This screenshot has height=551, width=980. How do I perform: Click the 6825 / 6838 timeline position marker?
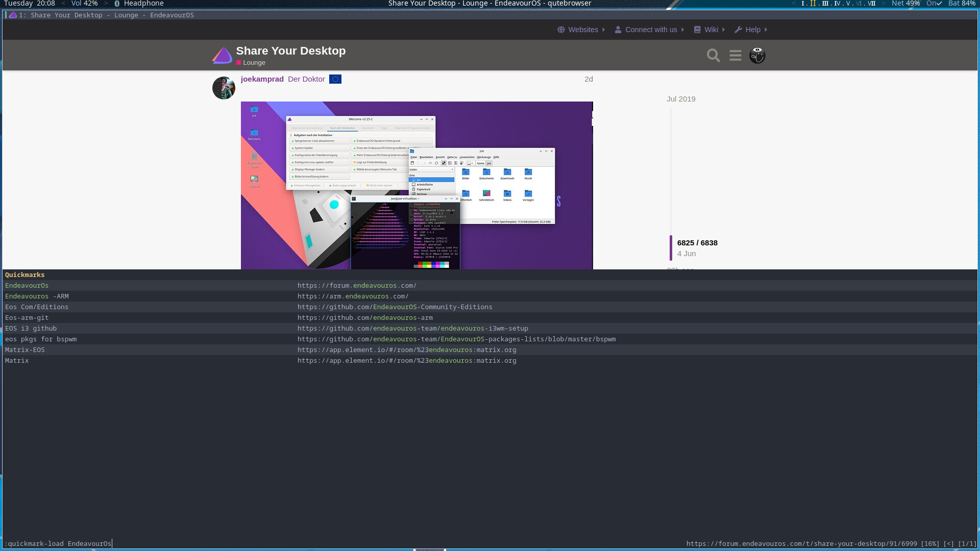coord(697,243)
